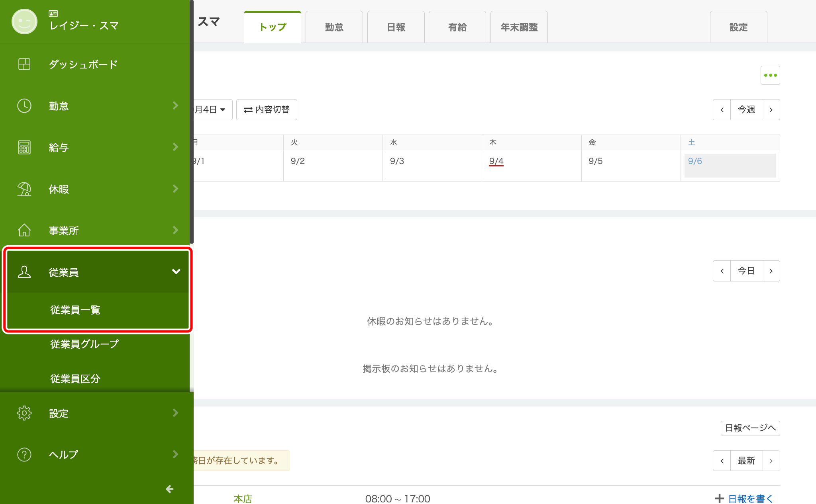Expand the 給与 submenu chevron

coord(175,147)
